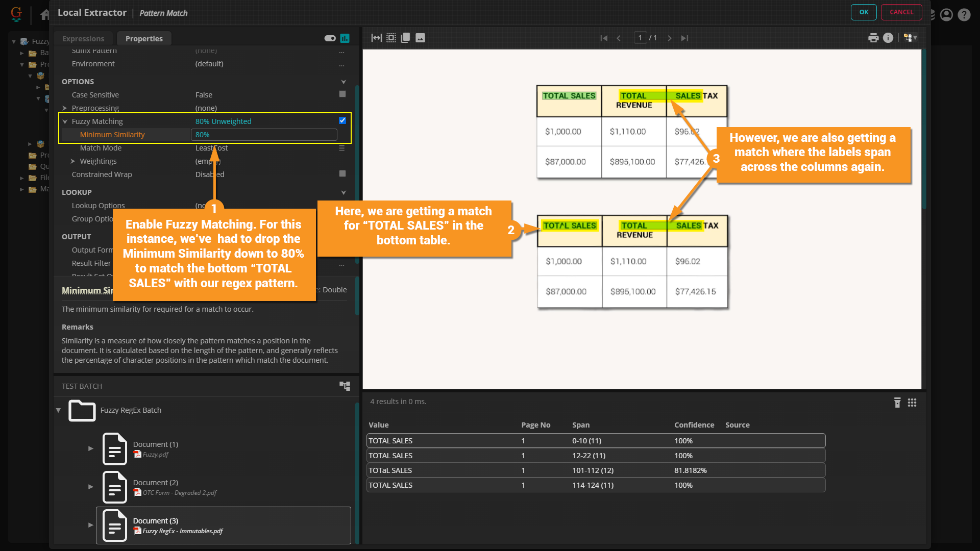Click the filter icon above results list

coord(897,403)
